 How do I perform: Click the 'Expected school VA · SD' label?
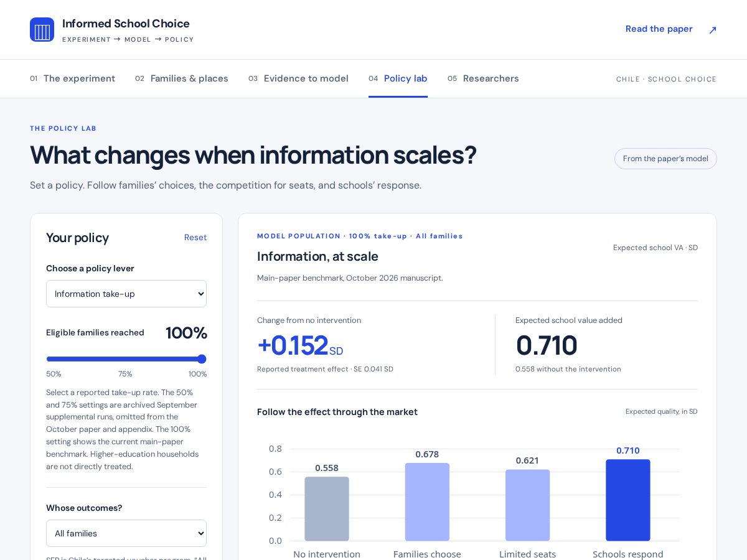click(x=655, y=248)
